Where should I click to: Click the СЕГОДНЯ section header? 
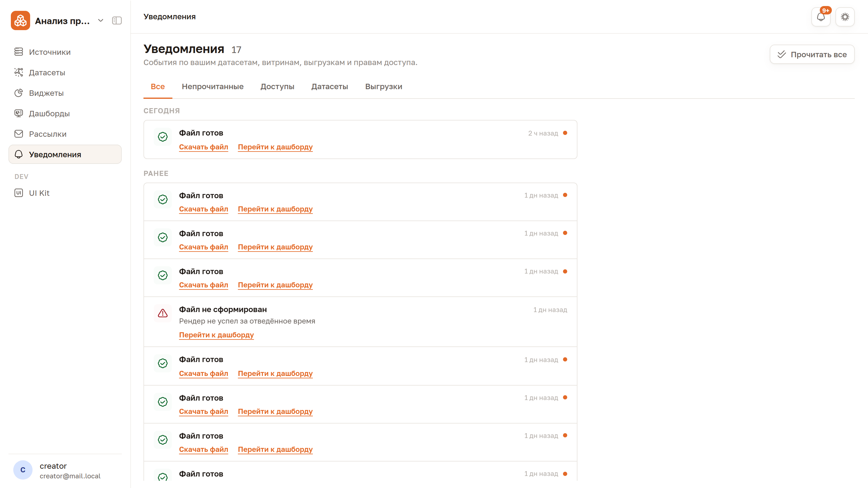tap(162, 111)
